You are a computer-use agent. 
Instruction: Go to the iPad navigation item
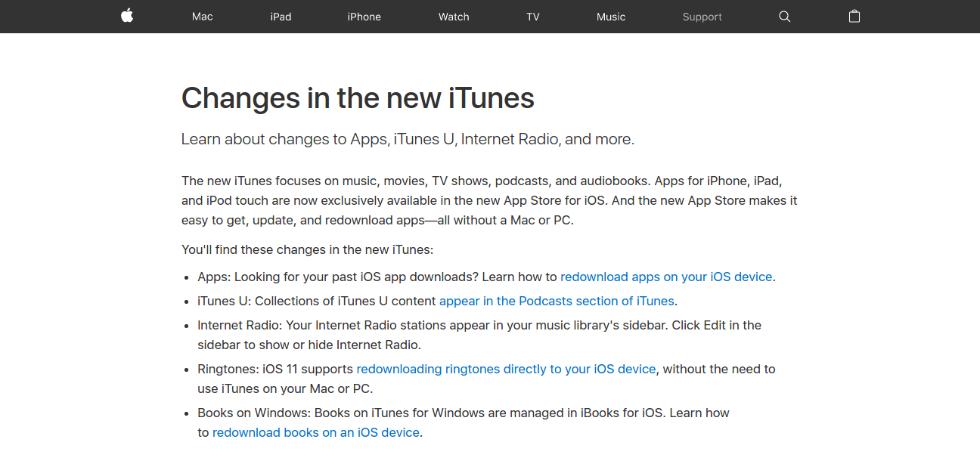click(281, 17)
